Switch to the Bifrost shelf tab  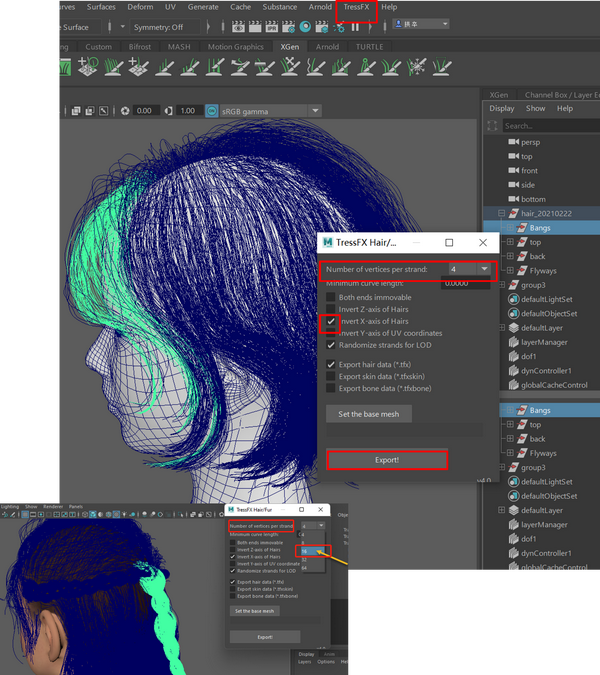tap(140, 47)
